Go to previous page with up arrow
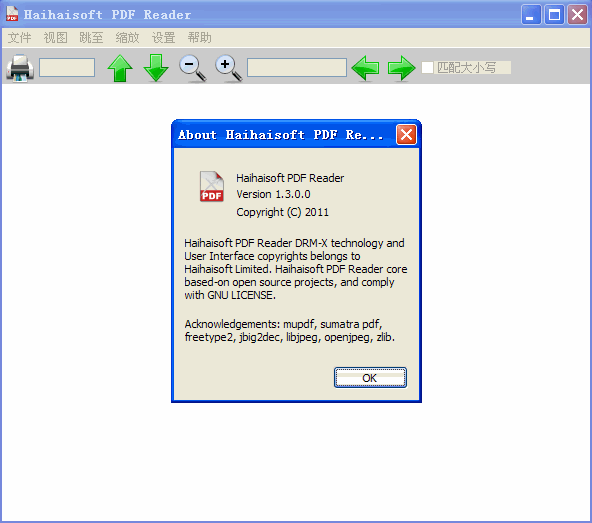Viewport: 592px width, 523px height. pos(120,68)
